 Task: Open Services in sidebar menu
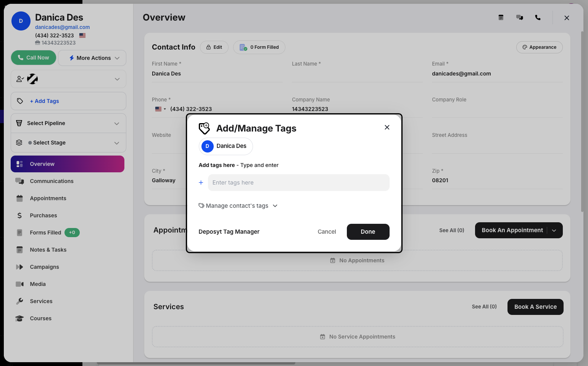pyautogui.click(x=68, y=301)
